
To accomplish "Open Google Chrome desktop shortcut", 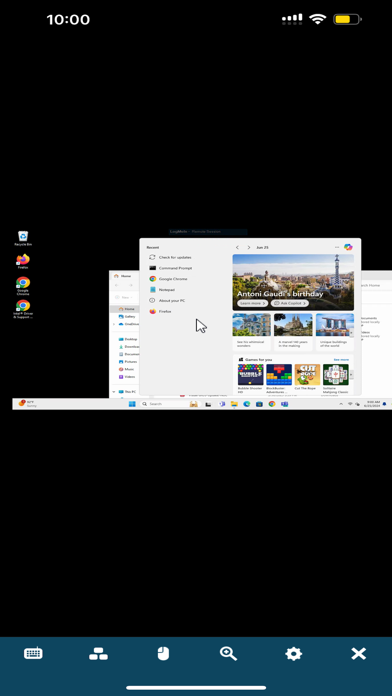I will click(x=23, y=285).
